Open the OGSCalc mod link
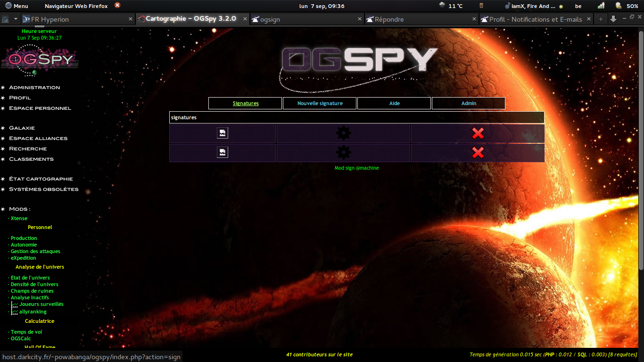Viewport: 644px width, 362px height. (x=21, y=338)
